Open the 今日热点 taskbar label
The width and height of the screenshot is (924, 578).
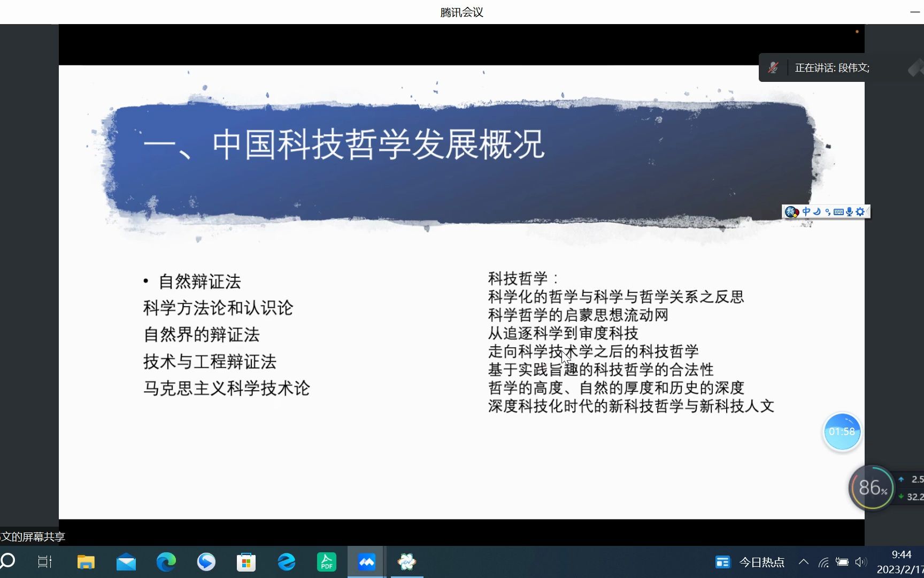pos(762,562)
